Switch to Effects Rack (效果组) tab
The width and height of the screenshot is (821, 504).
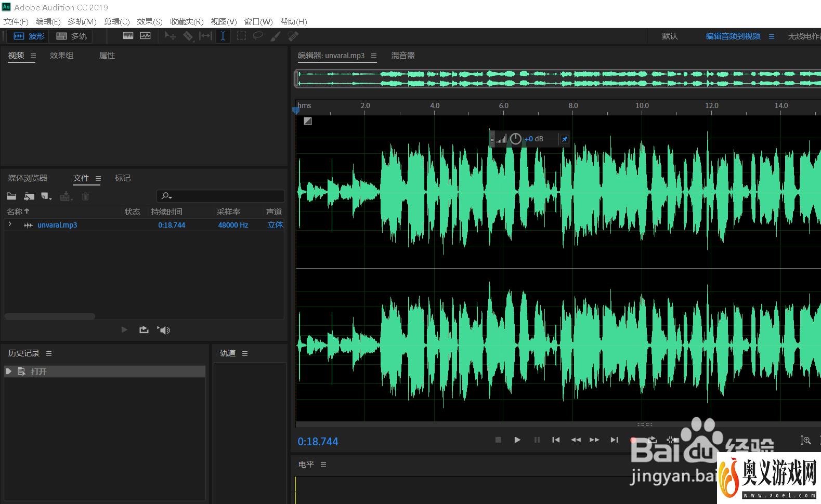pos(61,56)
